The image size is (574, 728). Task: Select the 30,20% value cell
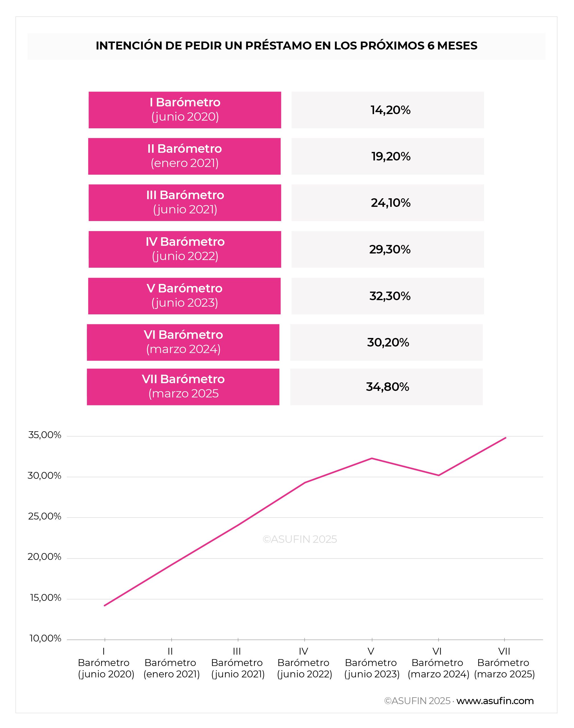[386, 342]
